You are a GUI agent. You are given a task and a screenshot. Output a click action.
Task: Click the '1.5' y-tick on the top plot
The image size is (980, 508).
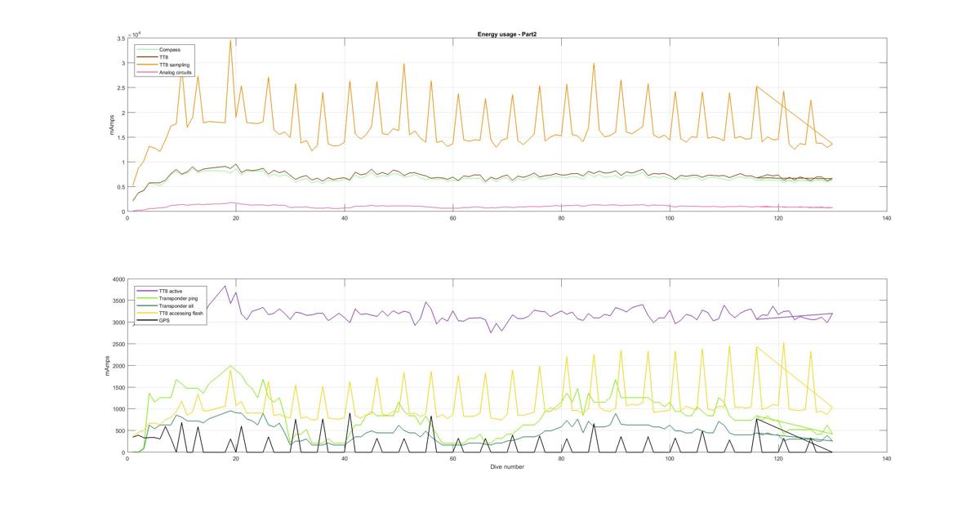click(120, 137)
